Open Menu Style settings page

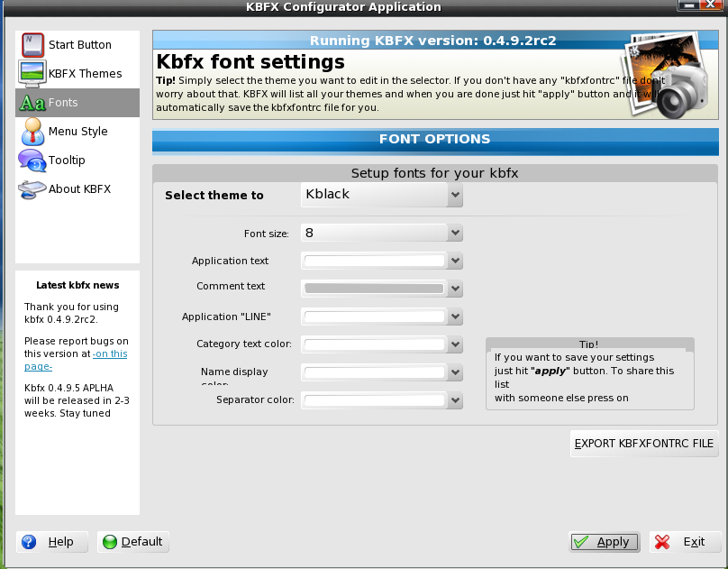[x=77, y=132]
